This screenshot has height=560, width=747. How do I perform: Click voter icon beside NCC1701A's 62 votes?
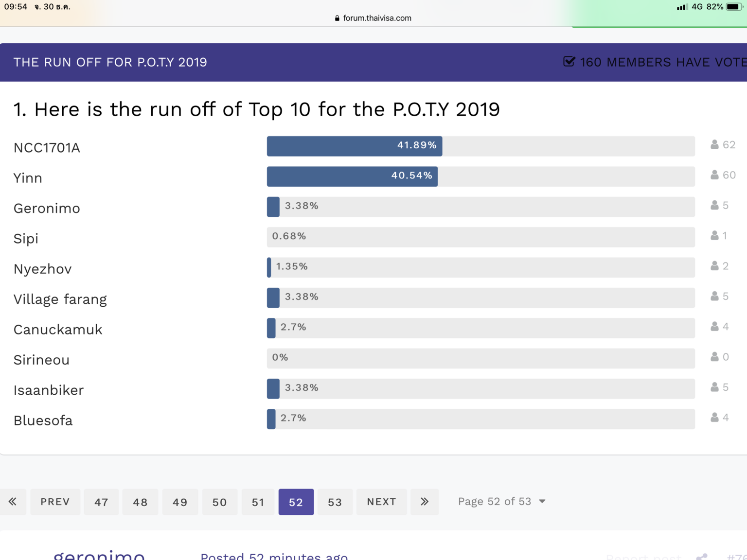tap(714, 145)
